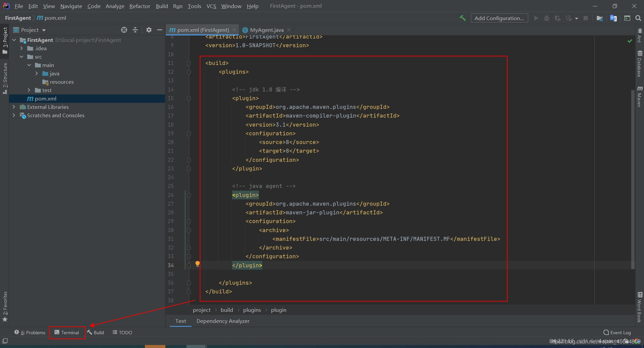644x348 pixels.
Task: Click the green inspection checkmark icon
Action: click(630, 41)
